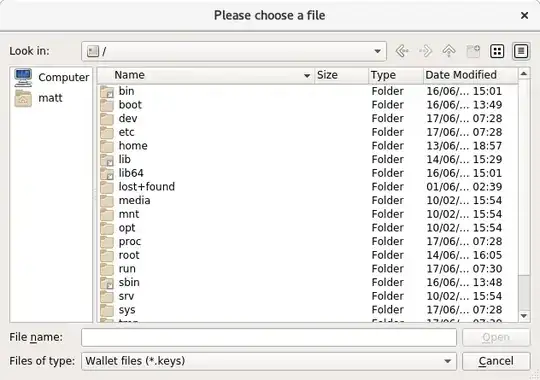540x380 pixels.
Task: Click date '14/06/... 16:05' of root
Action: [464, 255]
